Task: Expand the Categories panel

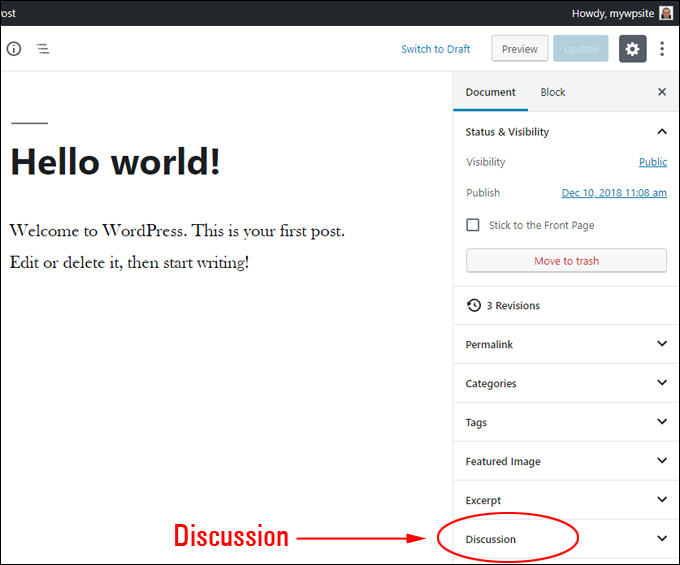Action: [x=662, y=383]
